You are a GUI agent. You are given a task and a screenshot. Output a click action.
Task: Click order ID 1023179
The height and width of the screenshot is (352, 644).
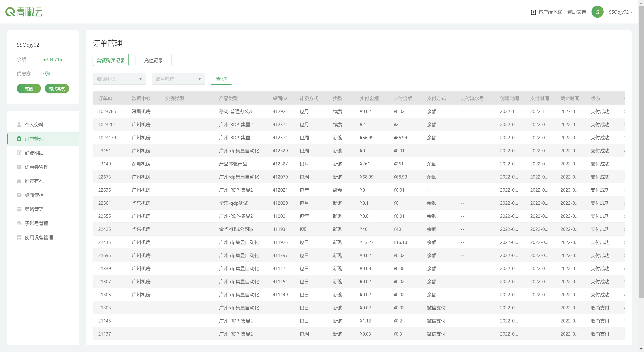click(x=107, y=138)
